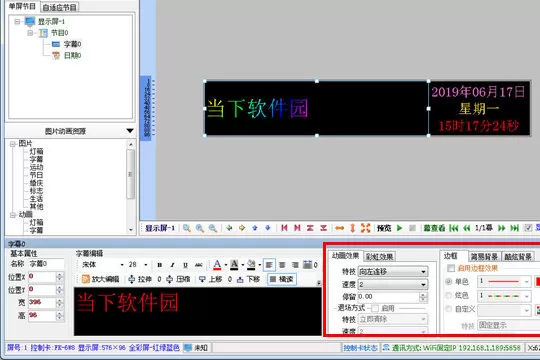The width and height of the screenshot is (540, 360).
Task: Click the yellow right arrow icon
Action: 242,228
